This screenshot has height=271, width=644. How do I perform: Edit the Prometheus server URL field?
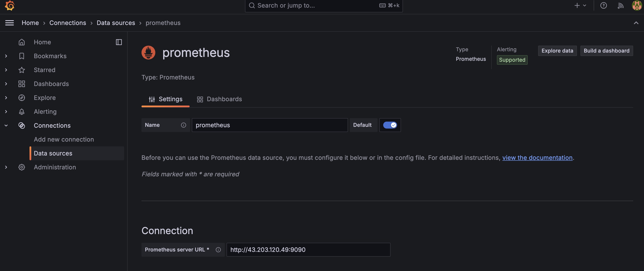[x=308, y=250]
